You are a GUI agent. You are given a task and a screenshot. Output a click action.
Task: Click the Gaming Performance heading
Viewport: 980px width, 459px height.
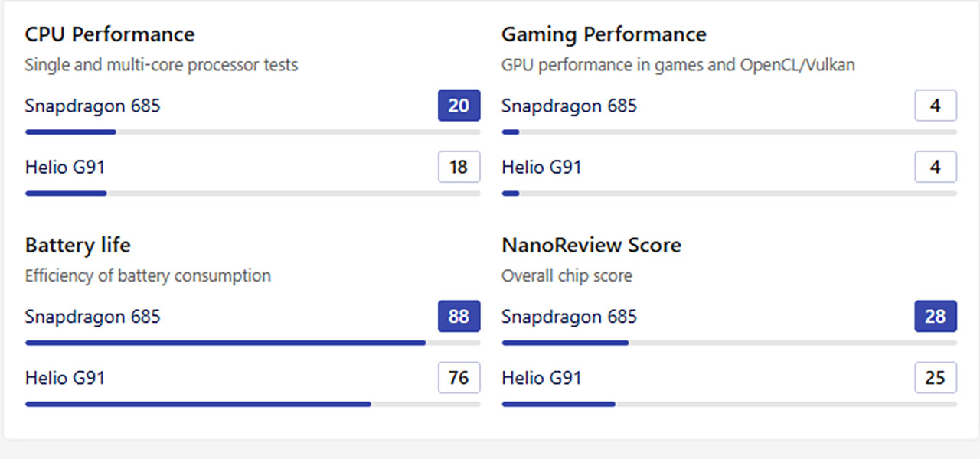click(604, 35)
